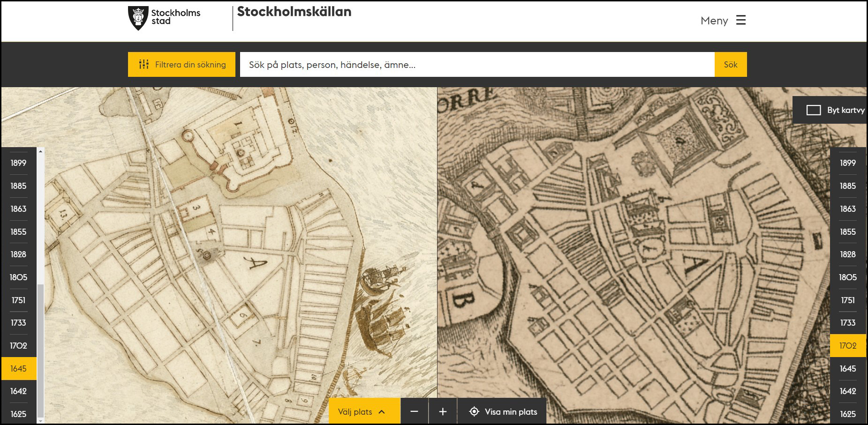Select year 1863 in left timeline
The image size is (868, 425).
coord(19,209)
